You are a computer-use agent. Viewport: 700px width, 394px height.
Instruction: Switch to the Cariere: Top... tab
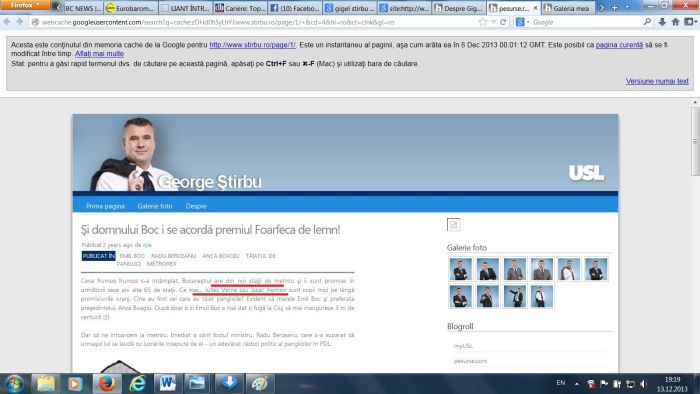(x=240, y=8)
